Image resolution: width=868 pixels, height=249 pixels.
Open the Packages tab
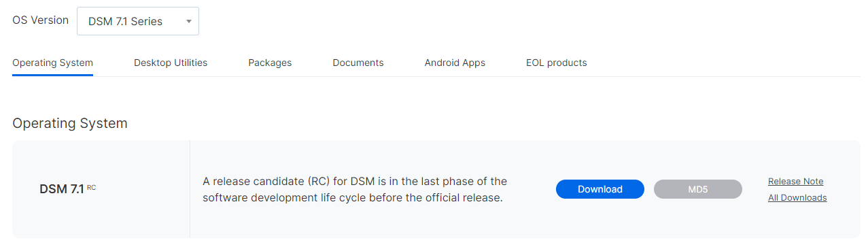click(x=270, y=63)
